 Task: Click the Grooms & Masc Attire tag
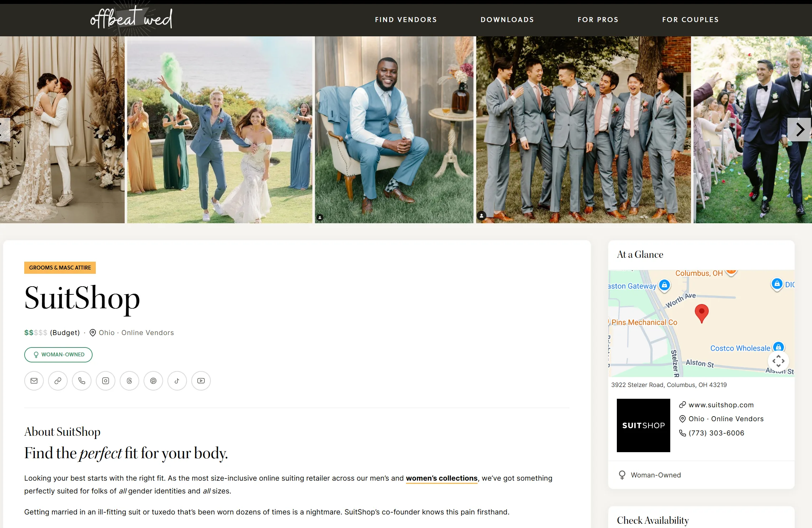pos(60,268)
